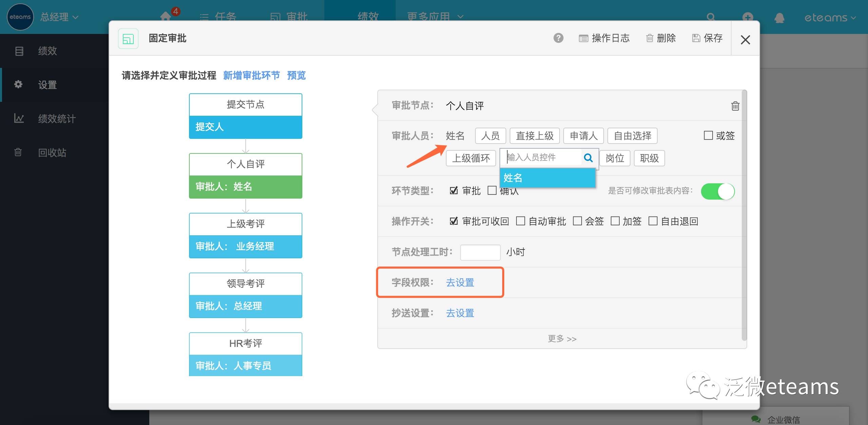Click the trash icon beside 个人自评 node
The height and width of the screenshot is (425, 868).
coord(735,106)
